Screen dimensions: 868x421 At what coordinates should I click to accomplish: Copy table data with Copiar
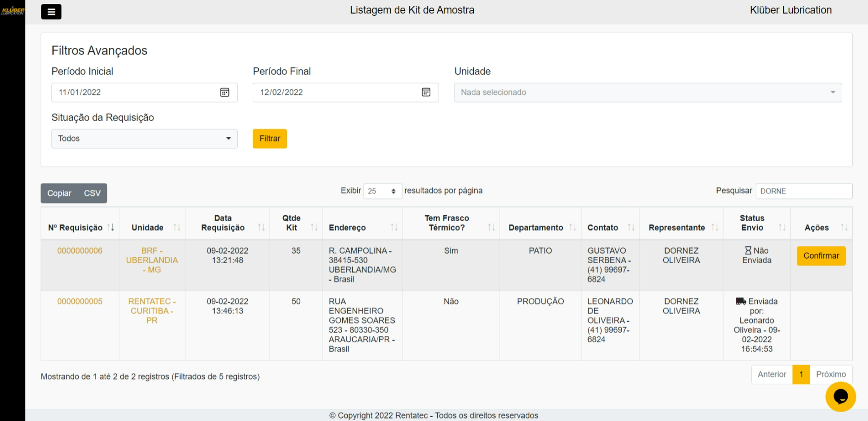point(59,193)
